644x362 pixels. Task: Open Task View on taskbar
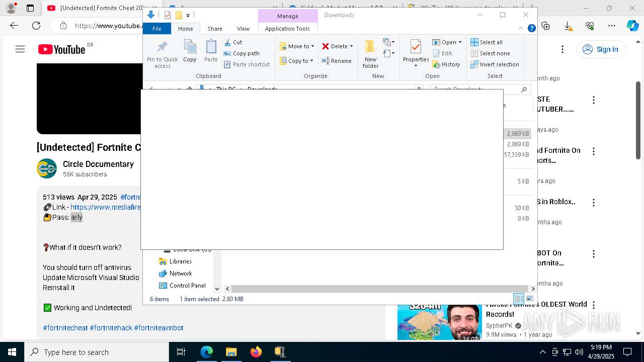181,352
